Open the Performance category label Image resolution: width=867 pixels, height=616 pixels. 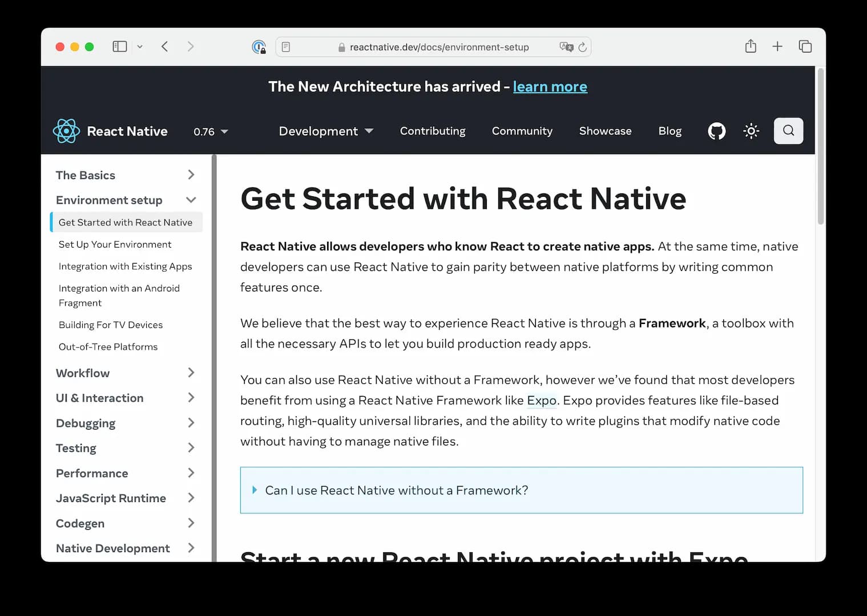[x=92, y=473]
